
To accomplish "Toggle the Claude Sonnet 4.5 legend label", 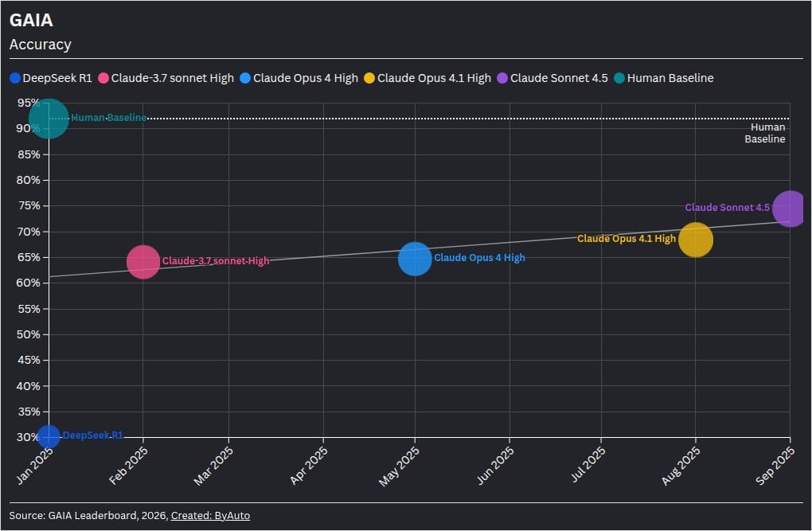I will [x=560, y=78].
